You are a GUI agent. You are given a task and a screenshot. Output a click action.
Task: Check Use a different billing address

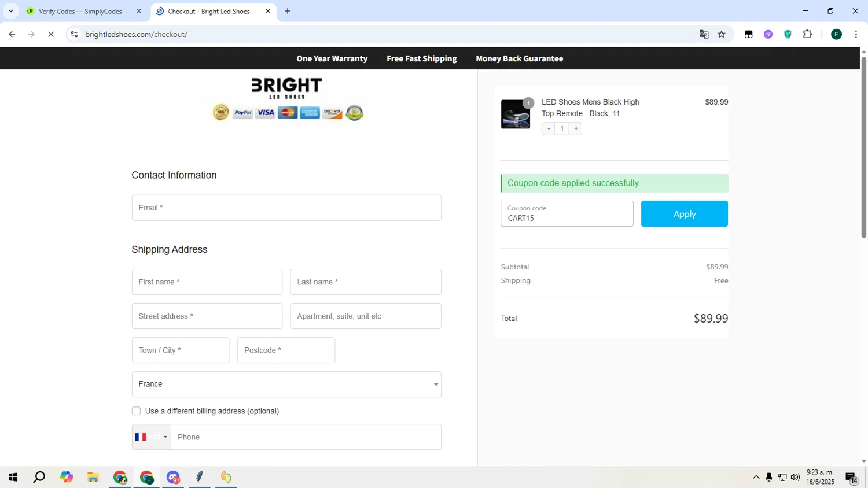136,411
